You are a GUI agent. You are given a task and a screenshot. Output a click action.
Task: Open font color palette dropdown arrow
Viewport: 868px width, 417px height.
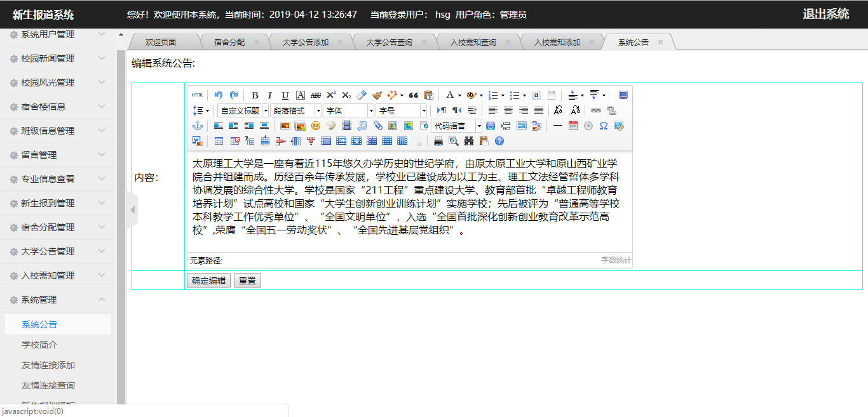(459, 95)
